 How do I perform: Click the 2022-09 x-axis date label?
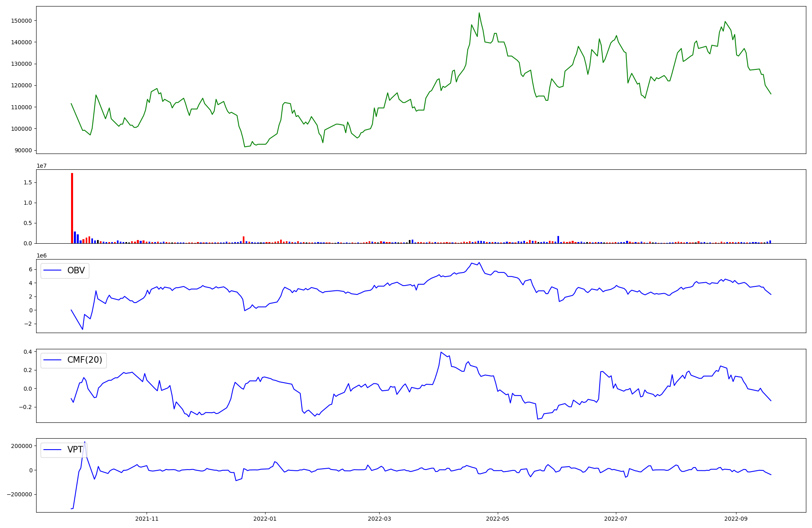(x=736, y=519)
